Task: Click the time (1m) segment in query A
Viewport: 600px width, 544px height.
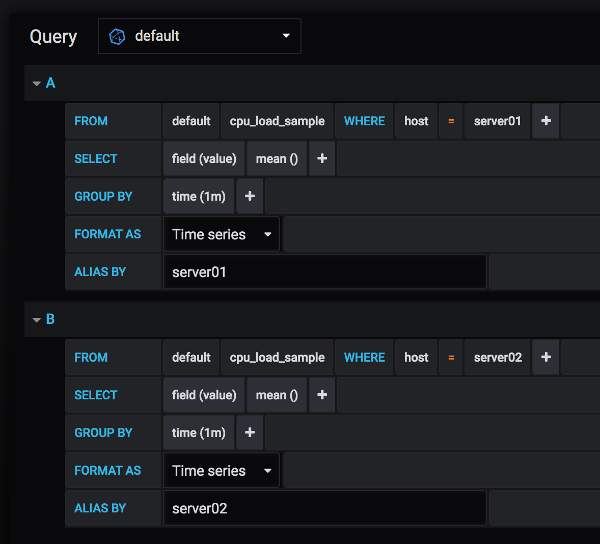Action: tap(198, 197)
